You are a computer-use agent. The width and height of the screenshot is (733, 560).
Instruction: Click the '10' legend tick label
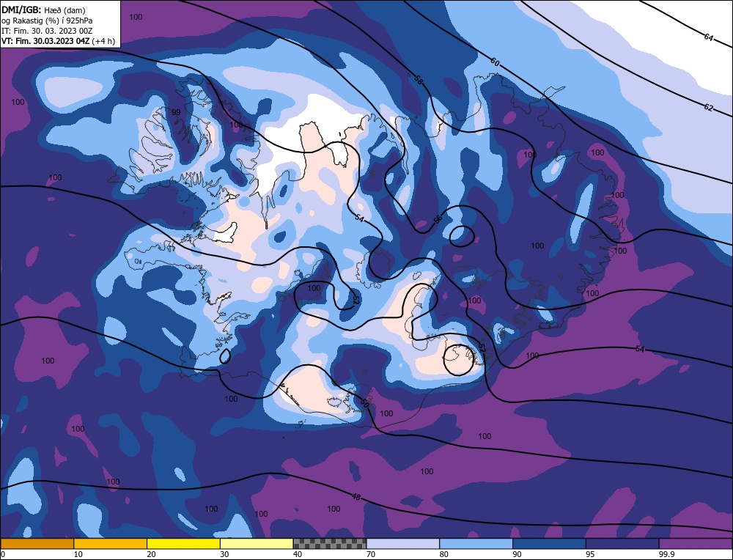pyautogui.click(x=78, y=554)
